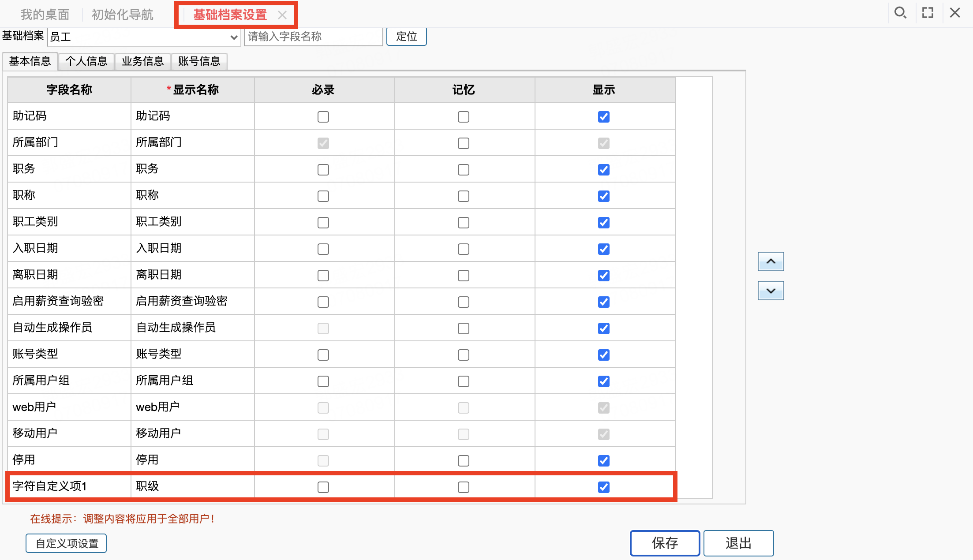The image size is (973, 560).
Task: Switch to the 初始化导航 tab
Action: coord(122,15)
